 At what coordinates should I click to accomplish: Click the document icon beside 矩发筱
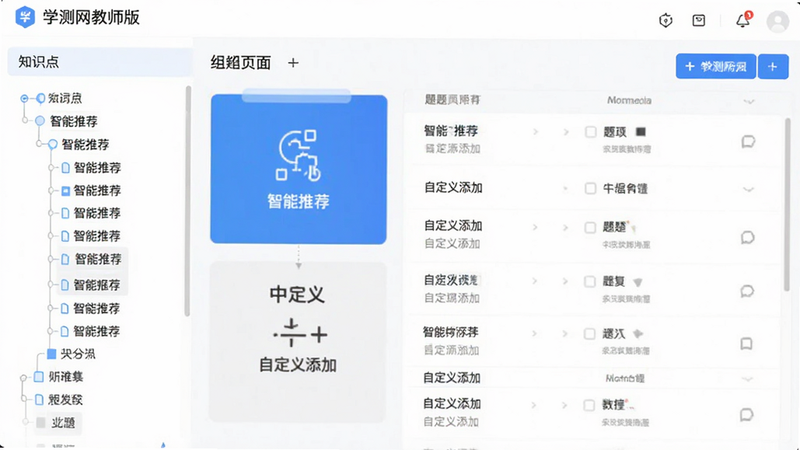tap(39, 399)
